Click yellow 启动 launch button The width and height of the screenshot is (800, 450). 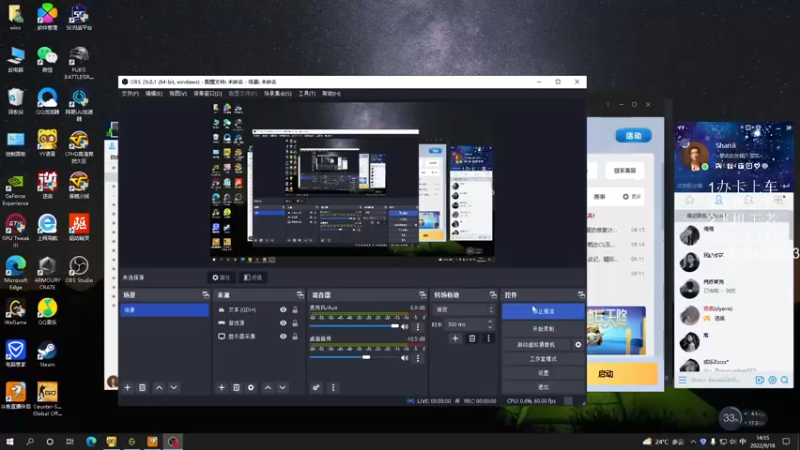pos(622,374)
